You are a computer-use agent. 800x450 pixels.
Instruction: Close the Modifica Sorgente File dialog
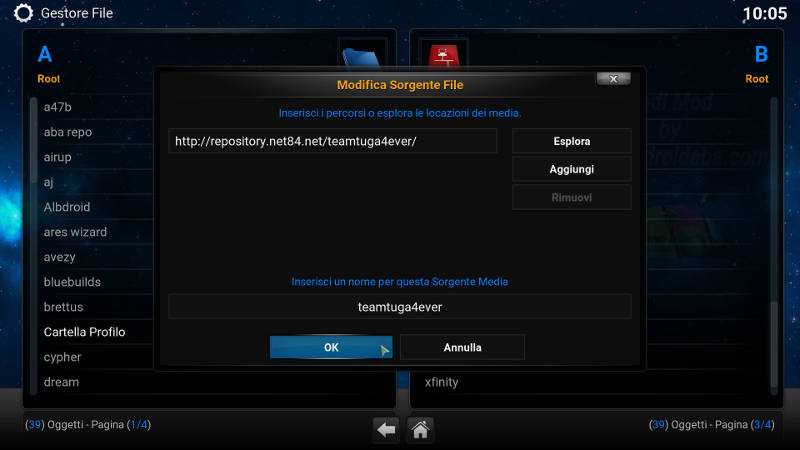(x=613, y=79)
